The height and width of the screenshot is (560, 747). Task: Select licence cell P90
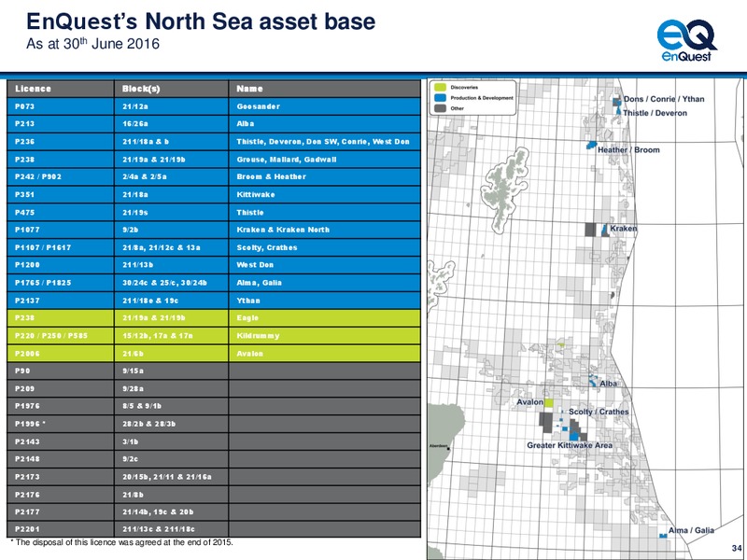(61, 371)
